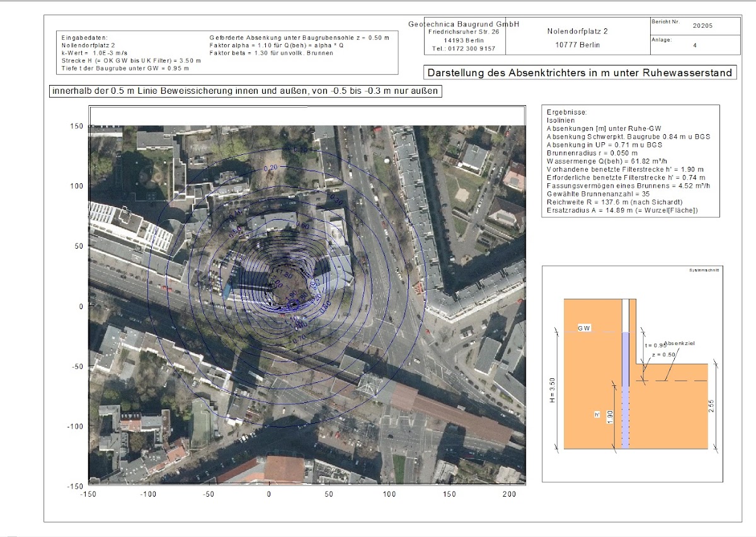
Task: Click the title 'Darstellung des Absenktrichters' box
Action: pyautogui.click(x=579, y=73)
